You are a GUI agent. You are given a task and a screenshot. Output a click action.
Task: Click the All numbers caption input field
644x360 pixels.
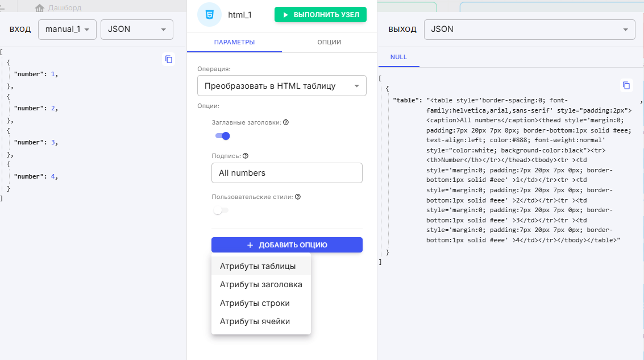(287, 172)
